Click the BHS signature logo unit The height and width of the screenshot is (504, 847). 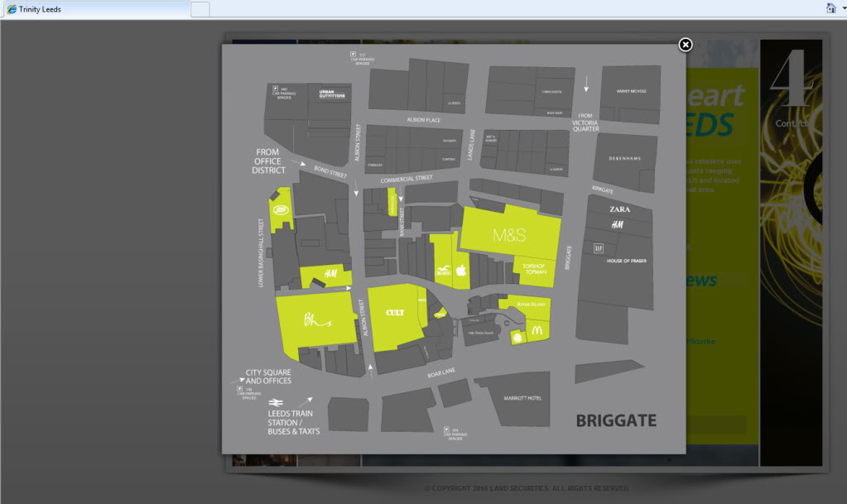(x=317, y=319)
